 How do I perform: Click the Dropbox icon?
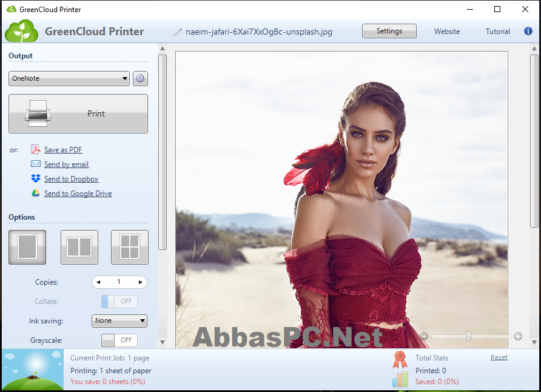click(x=36, y=178)
